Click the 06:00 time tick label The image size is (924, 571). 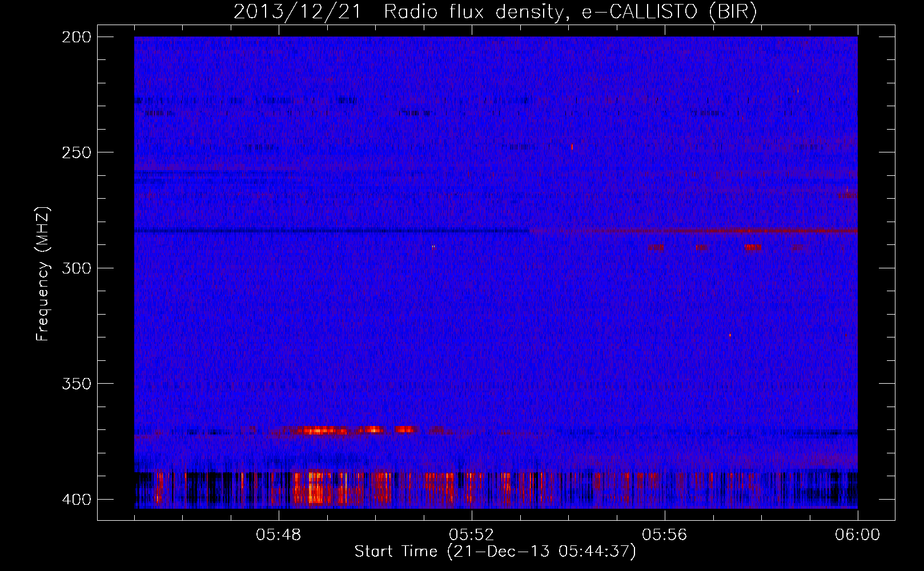858,535
